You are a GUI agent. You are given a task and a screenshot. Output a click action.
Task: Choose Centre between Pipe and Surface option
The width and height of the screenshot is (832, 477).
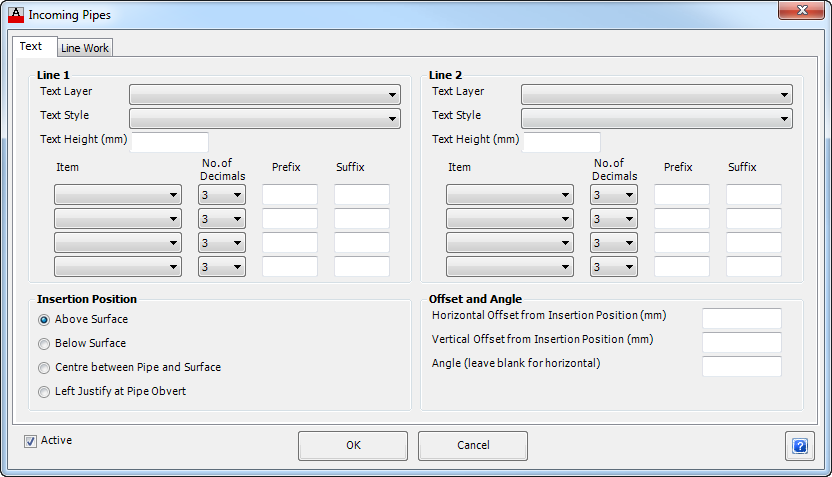click(x=44, y=368)
